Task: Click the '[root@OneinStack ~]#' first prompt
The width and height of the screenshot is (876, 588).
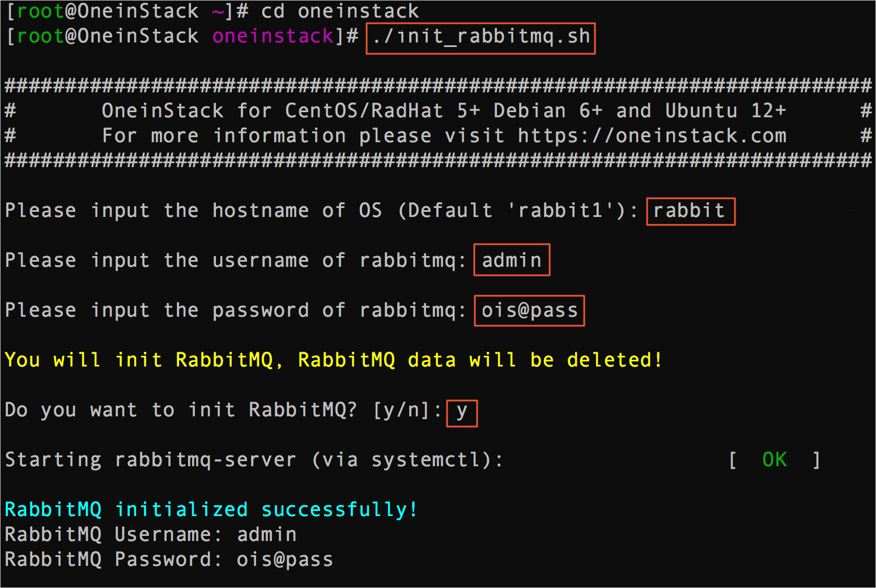Action: click(127, 11)
